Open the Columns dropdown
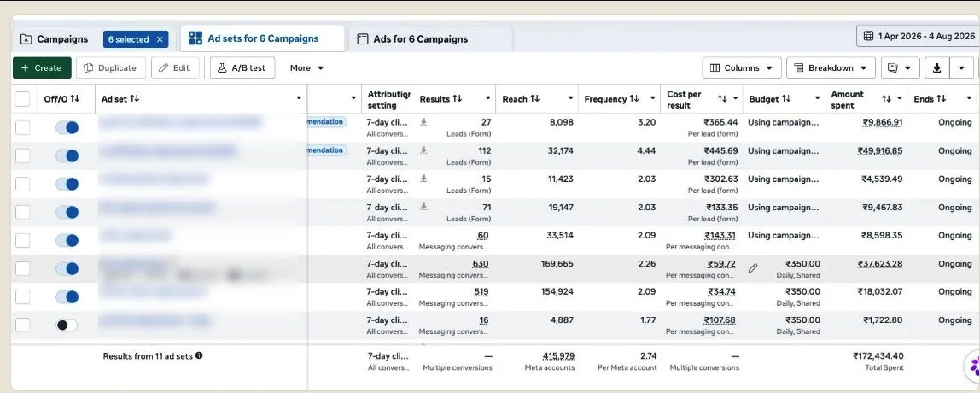Screen dimensions: 980x393 [x=742, y=67]
